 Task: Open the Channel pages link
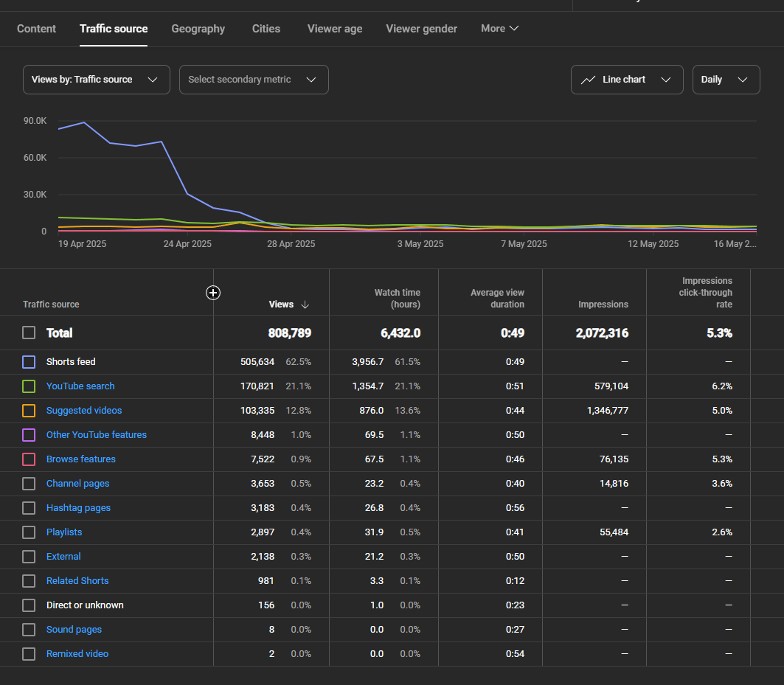point(78,484)
